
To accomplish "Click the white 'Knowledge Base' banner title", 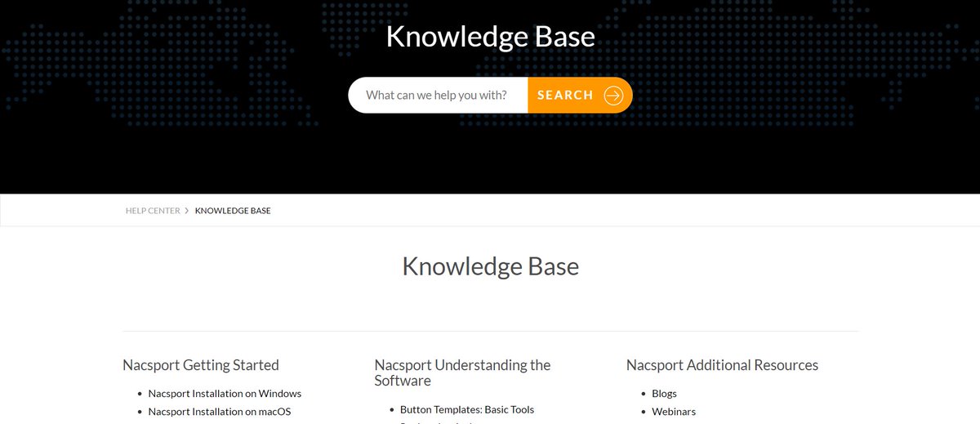I will [x=490, y=37].
